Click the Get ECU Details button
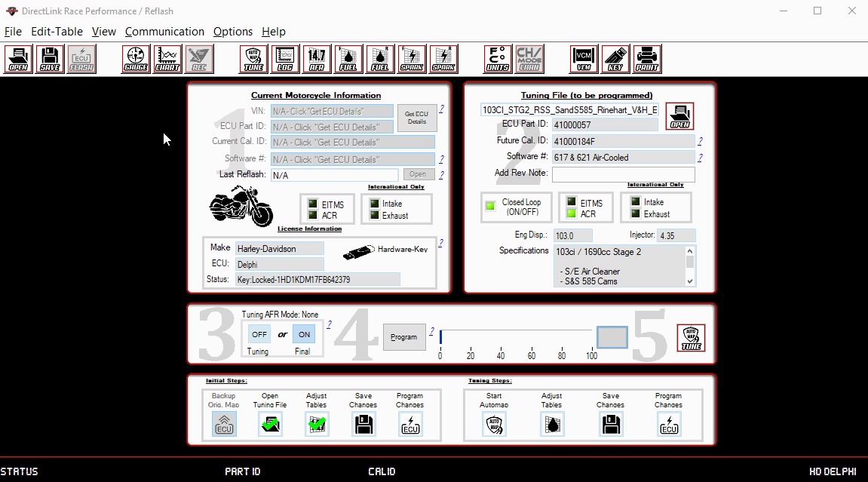Image resolution: width=868 pixels, height=482 pixels. [417, 118]
